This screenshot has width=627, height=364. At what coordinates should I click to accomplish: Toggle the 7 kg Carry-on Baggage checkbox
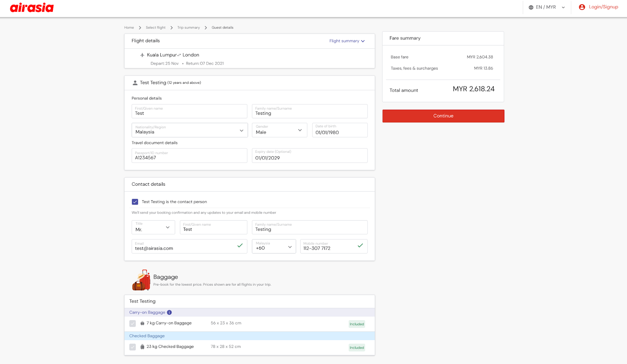point(132,324)
